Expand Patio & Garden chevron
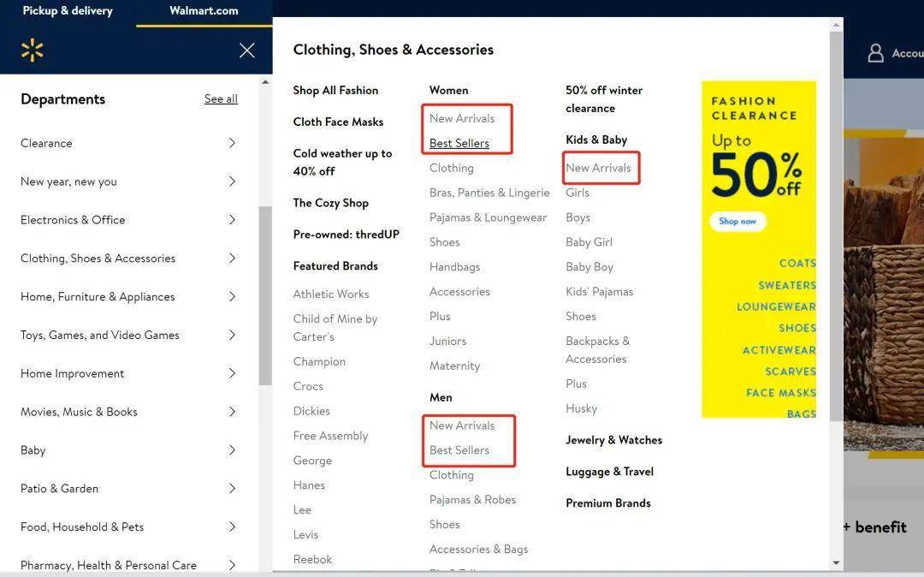 (x=232, y=489)
